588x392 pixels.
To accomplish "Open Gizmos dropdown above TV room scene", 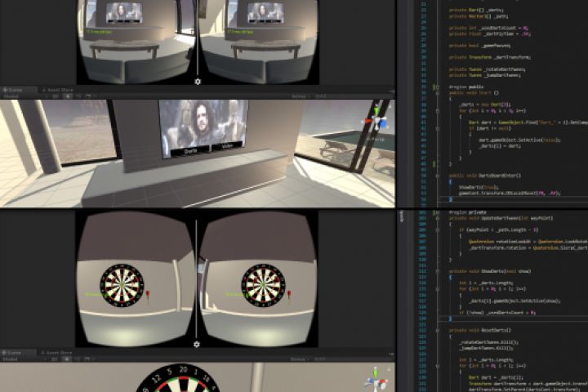I will (x=300, y=96).
